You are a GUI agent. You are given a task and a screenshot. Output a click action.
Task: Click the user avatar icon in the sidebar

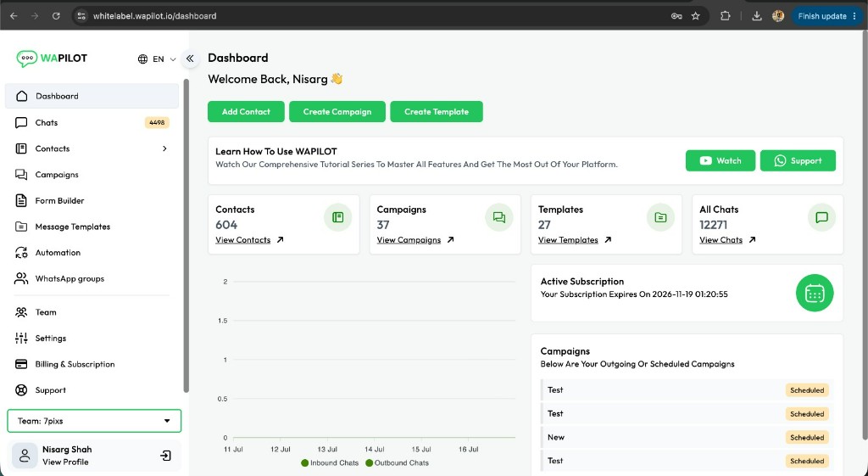click(25, 456)
